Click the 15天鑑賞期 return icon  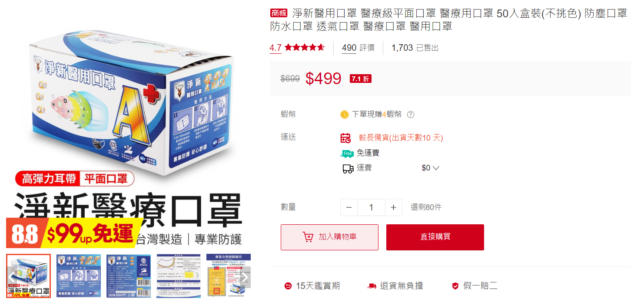(288, 286)
